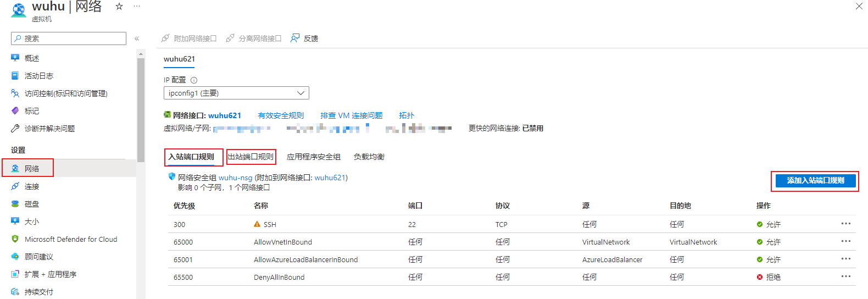
Task: Sort by the 名称 column header
Action: [261, 206]
